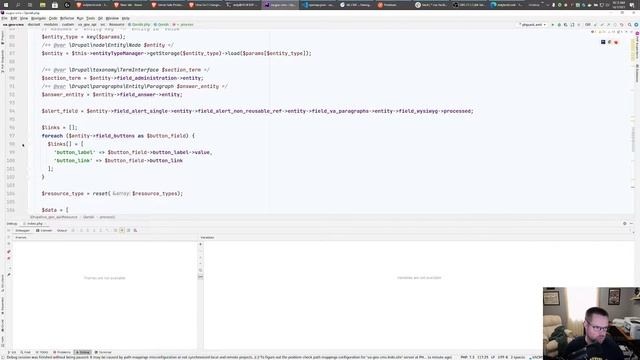Open the Debug tool window button in bottom bar
Image resolution: width=640 pixels, height=360 pixels.
point(83,352)
